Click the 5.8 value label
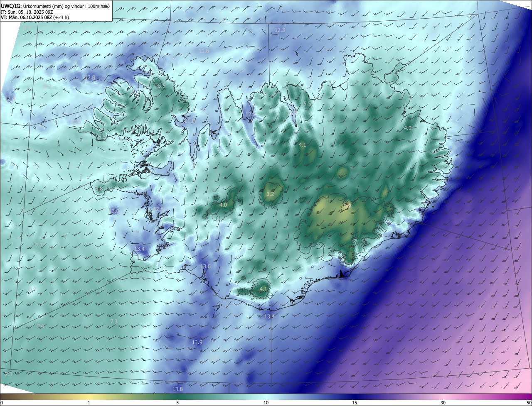This screenshot has width=532, height=406. click(99, 189)
